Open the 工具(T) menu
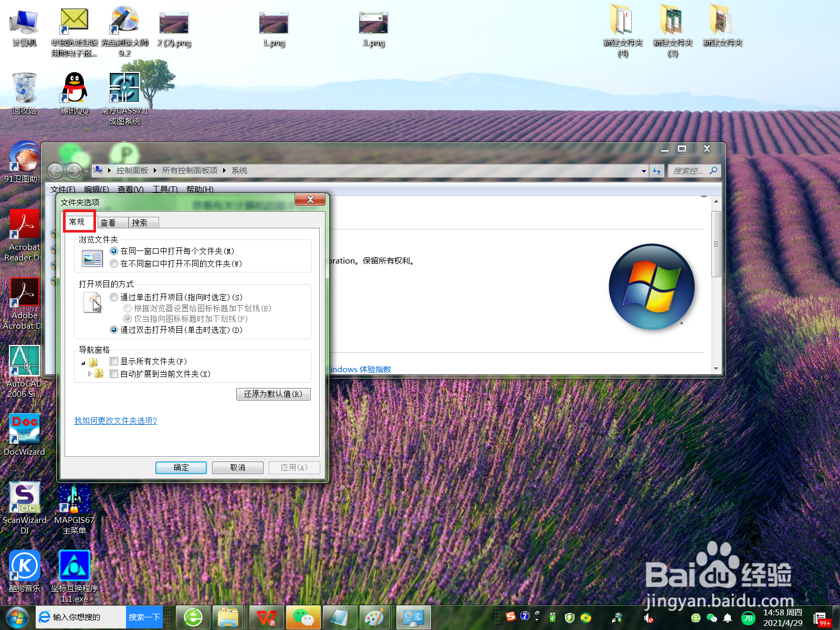Viewport: 840px width, 630px height. (x=164, y=189)
